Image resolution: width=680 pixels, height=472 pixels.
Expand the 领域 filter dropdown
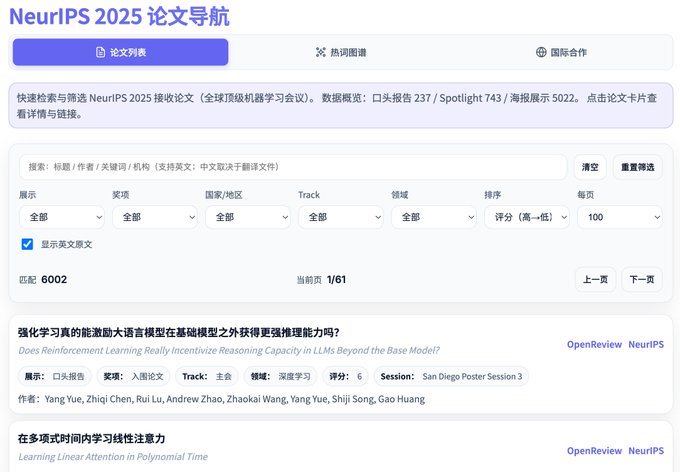pyautogui.click(x=433, y=217)
